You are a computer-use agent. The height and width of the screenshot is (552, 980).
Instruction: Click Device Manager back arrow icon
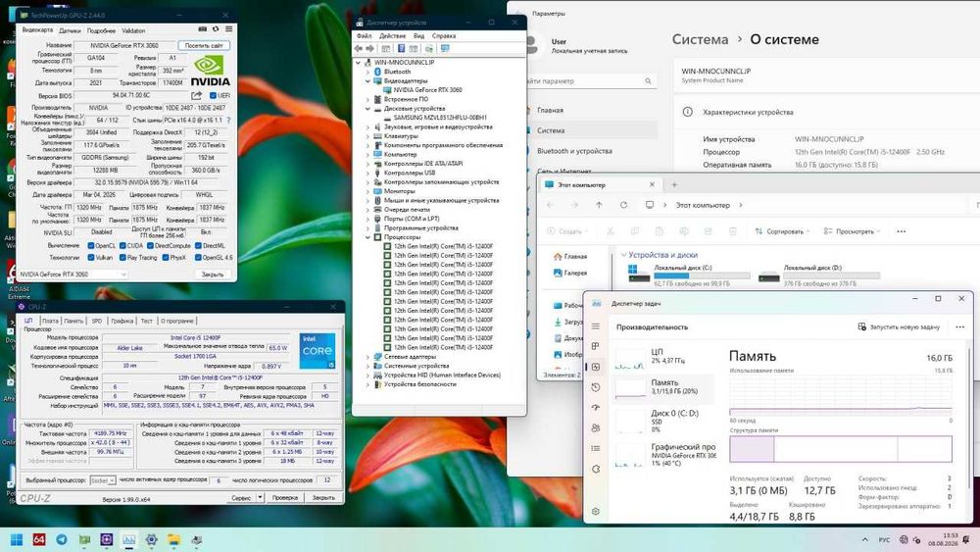(359, 49)
